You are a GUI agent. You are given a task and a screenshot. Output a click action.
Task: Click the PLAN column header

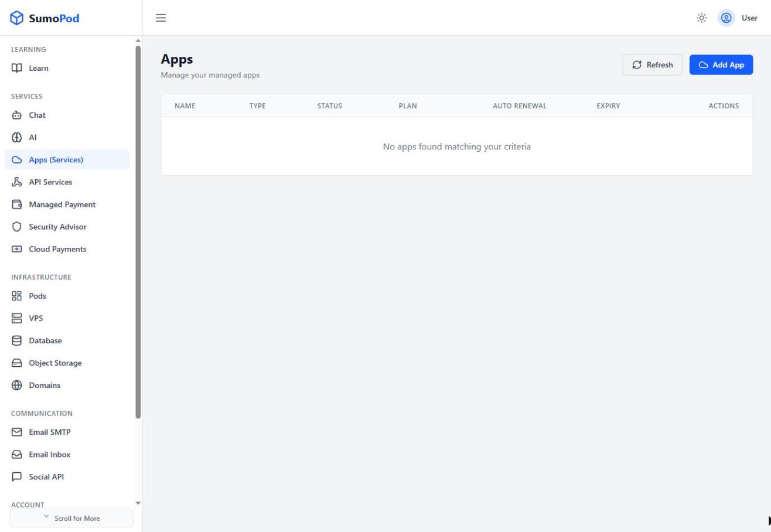(x=408, y=106)
